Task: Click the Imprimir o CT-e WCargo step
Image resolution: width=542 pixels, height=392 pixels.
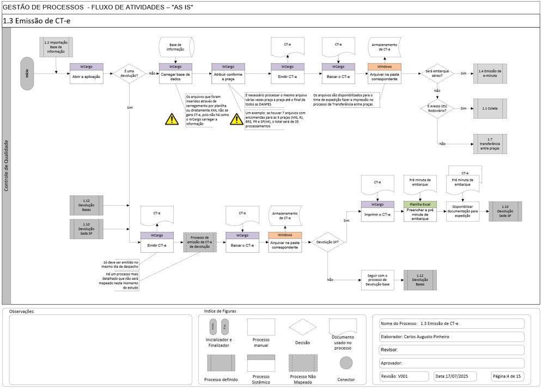Action: pyautogui.click(x=377, y=211)
